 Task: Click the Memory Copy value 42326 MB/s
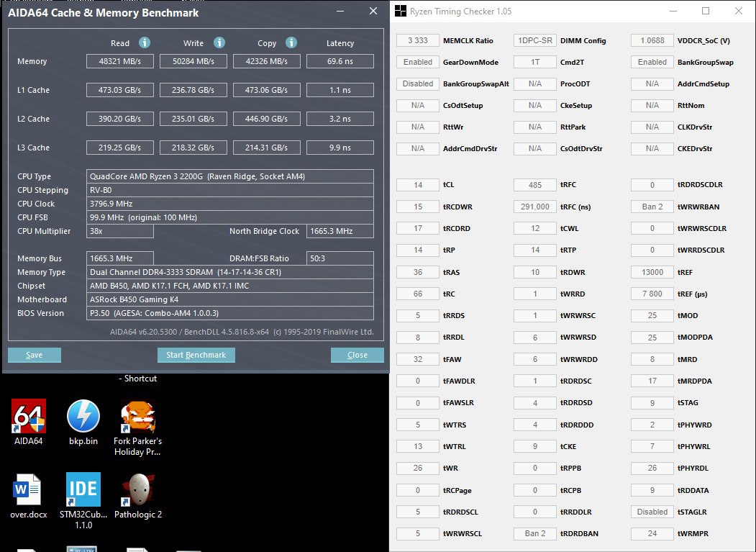click(267, 61)
